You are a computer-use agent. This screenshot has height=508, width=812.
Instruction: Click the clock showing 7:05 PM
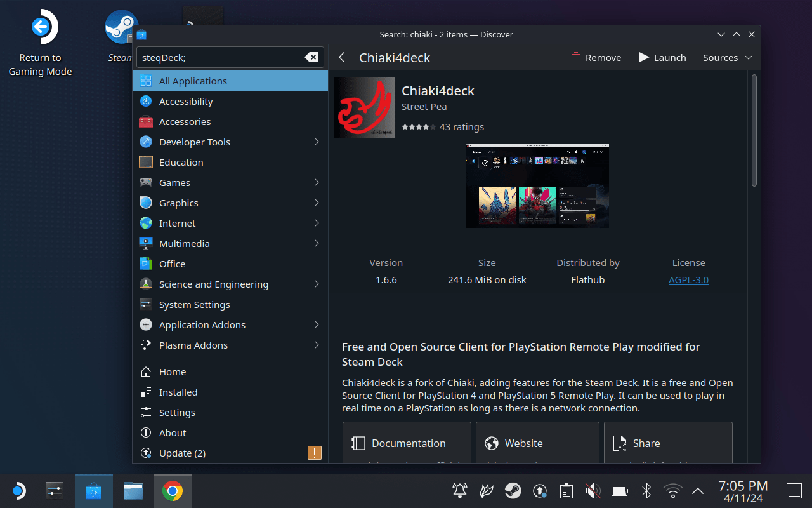pyautogui.click(x=743, y=491)
